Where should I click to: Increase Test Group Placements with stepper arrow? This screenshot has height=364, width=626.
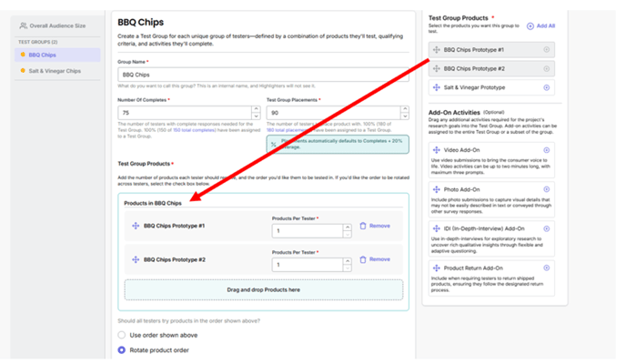click(404, 109)
